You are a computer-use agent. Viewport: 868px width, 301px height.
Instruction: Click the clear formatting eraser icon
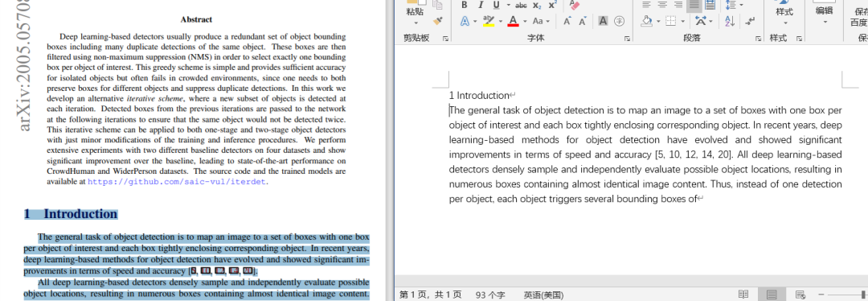click(574, 5)
